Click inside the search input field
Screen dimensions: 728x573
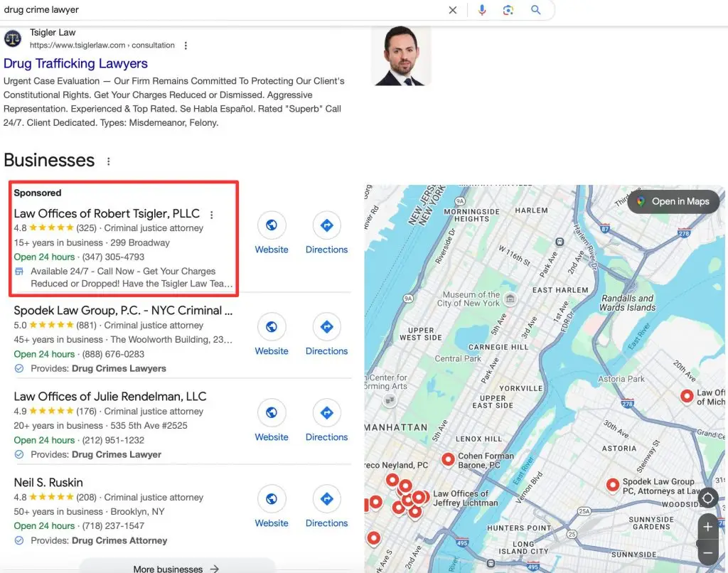click(x=213, y=11)
